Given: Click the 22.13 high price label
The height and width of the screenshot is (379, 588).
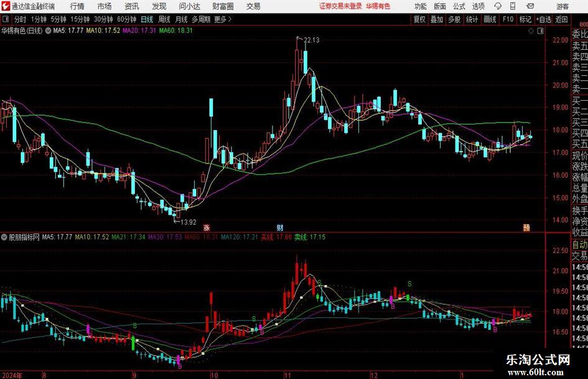Looking at the screenshot, I should [311, 40].
